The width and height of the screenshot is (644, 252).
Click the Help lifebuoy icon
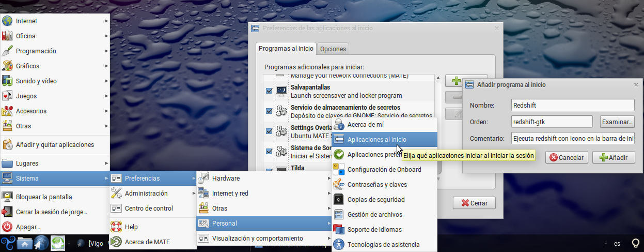116,227
